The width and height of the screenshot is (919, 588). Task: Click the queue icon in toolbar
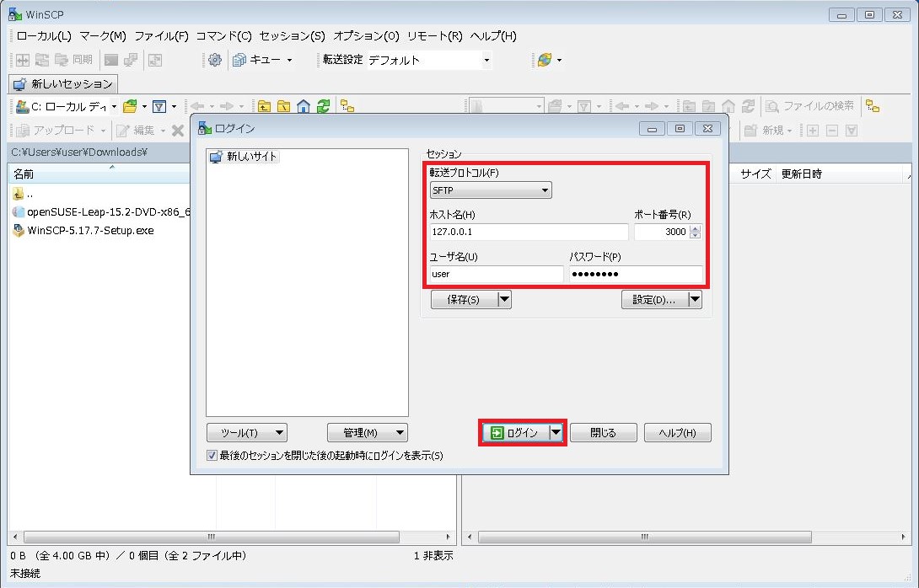[x=239, y=60]
